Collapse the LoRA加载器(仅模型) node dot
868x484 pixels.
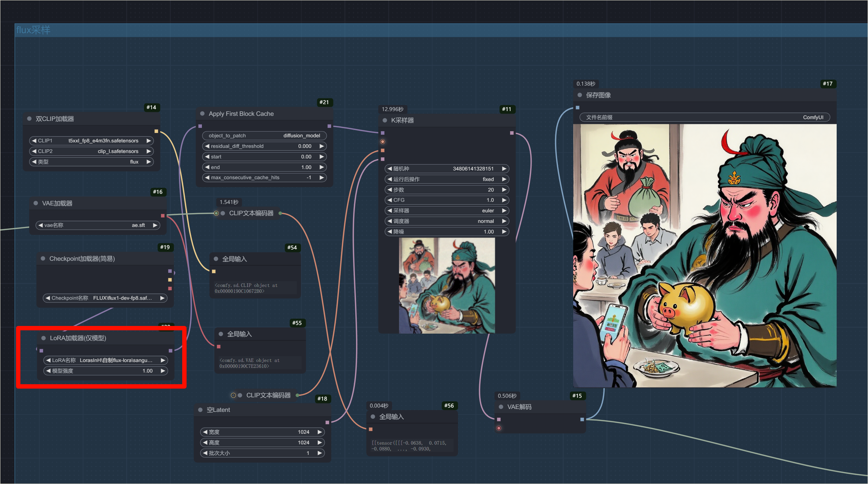pos(44,338)
